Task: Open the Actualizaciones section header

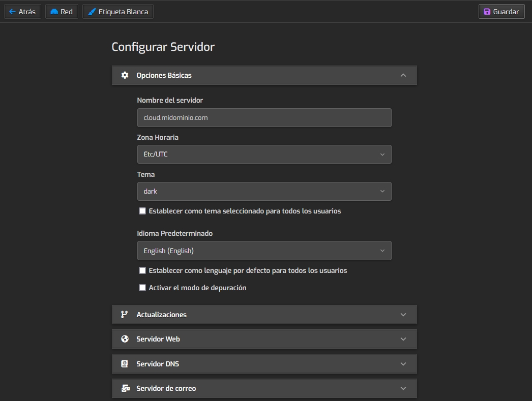Action: pos(264,315)
